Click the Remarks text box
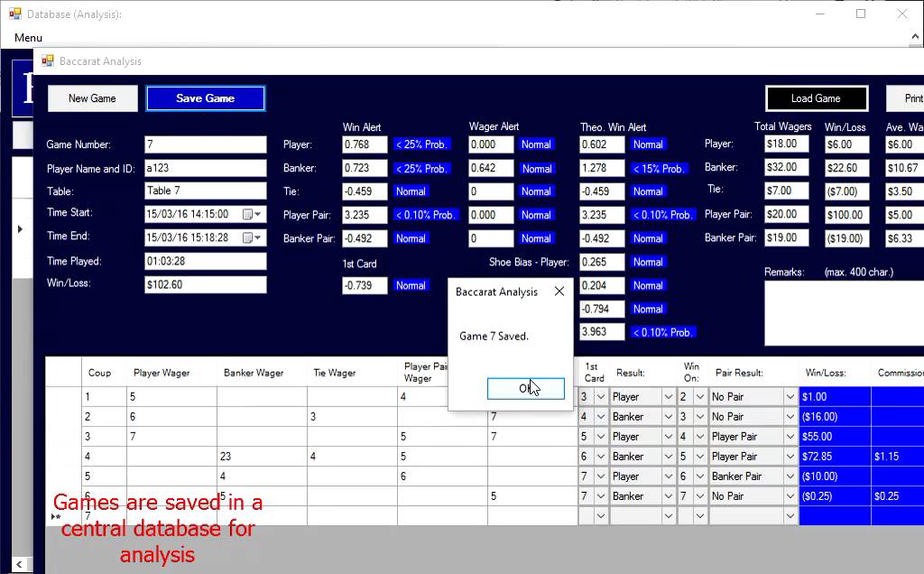924x574 pixels. pyautogui.click(x=845, y=313)
